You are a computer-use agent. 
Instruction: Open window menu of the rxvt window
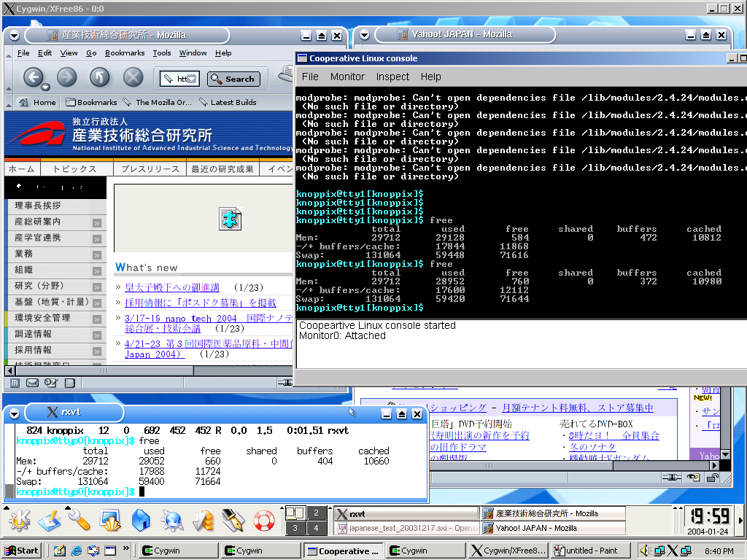[x=15, y=413]
